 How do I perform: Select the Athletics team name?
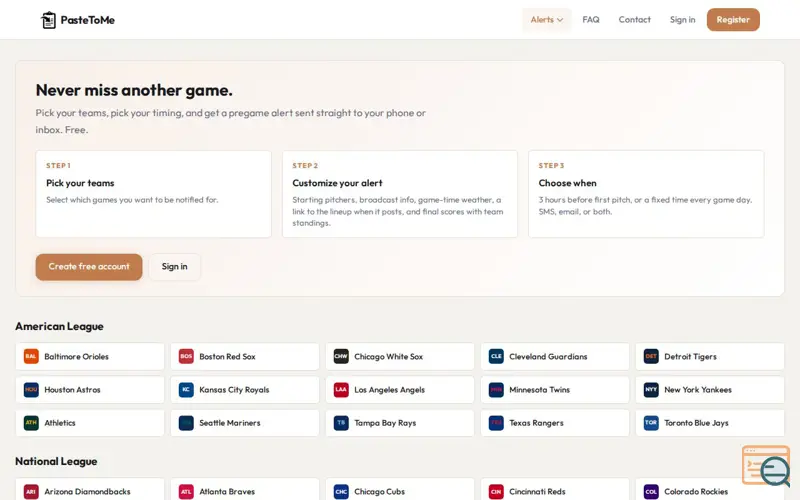tap(60, 423)
